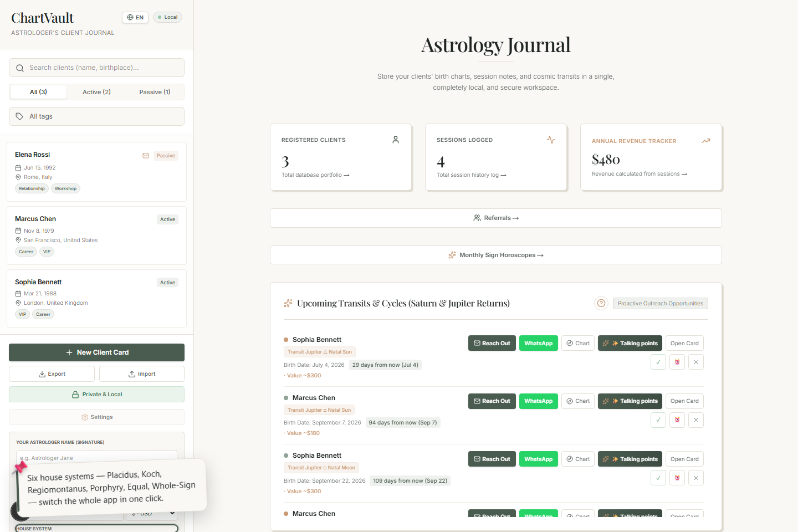Reach Out for the Sep 7 transit
Image resolution: width=798 pixels, height=532 pixels.
(492, 401)
